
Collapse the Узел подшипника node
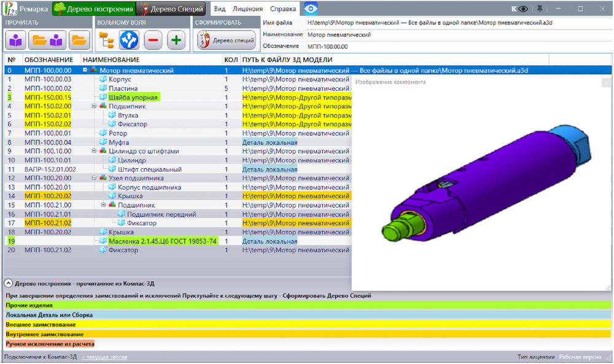pyautogui.click(x=94, y=178)
